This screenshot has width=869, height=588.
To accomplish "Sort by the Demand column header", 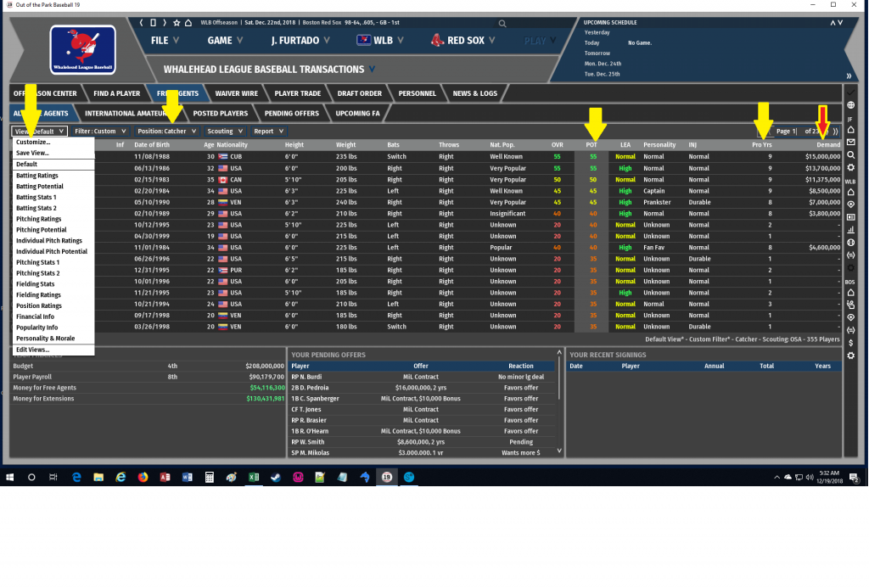I will 828,145.
